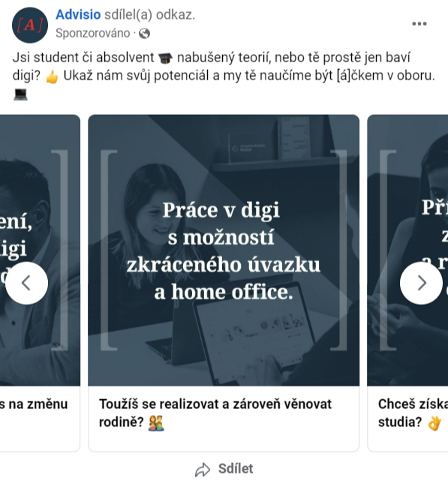Open the three-dot post options menu
This screenshot has width=448, height=484.
(419, 24)
